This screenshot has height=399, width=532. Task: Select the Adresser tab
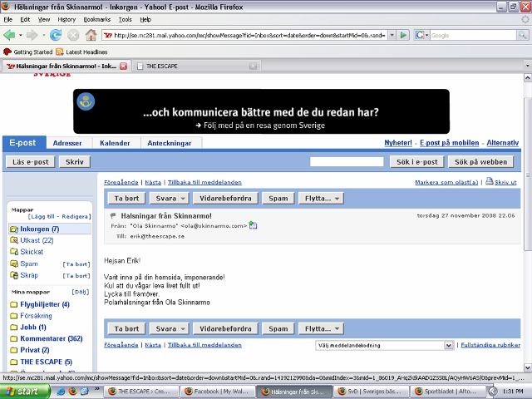coord(67,143)
